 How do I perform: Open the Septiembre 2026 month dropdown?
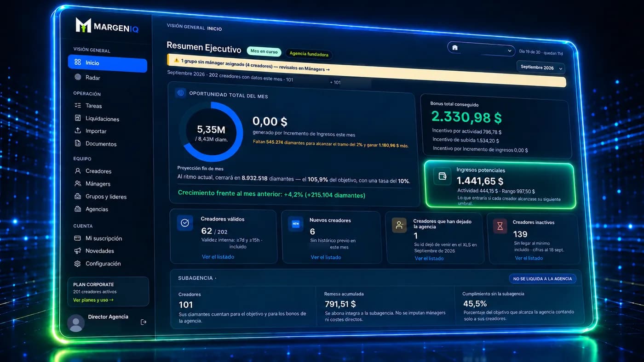[x=541, y=68]
